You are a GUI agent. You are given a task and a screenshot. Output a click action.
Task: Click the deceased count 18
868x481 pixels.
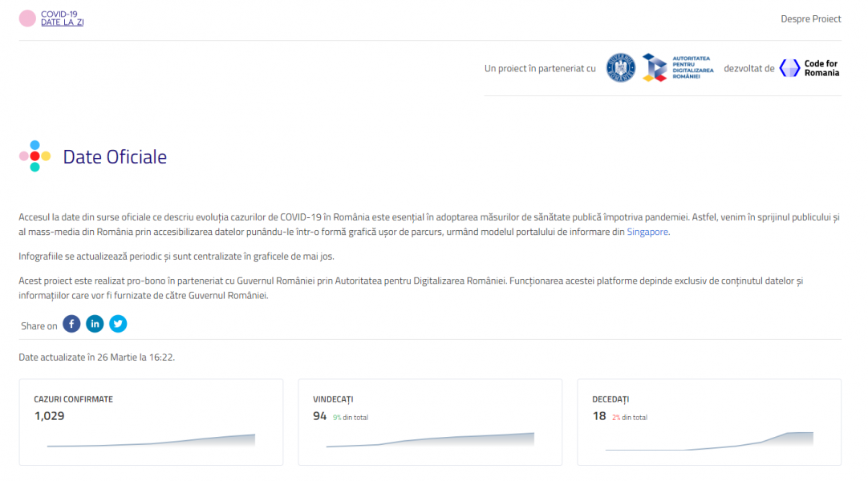pos(599,416)
